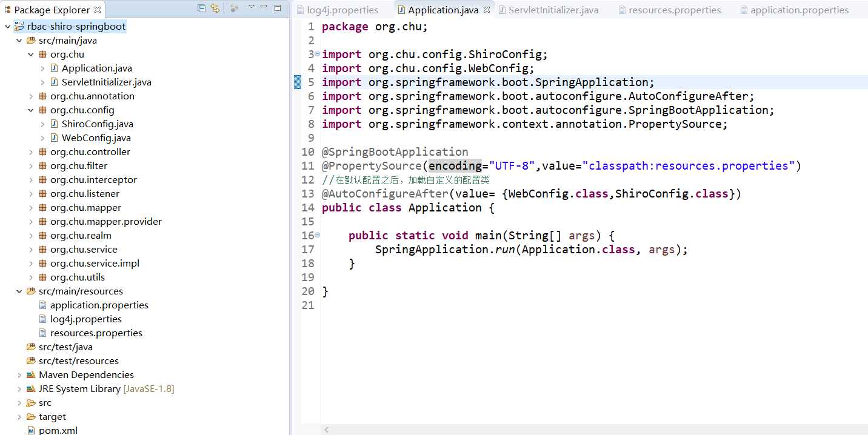The width and height of the screenshot is (868, 435).
Task: Click the highlighted encoding attribute on line 11
Action: pos(455,166)
